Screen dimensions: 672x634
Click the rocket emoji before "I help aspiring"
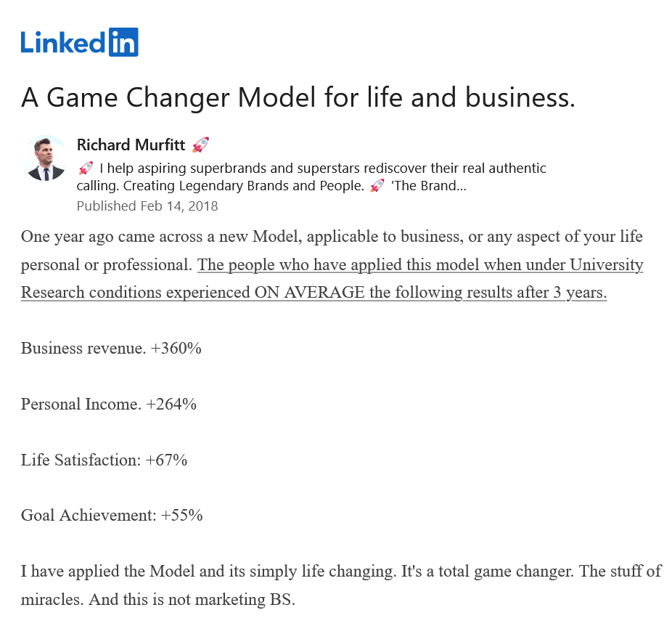[x=85, y=168]
